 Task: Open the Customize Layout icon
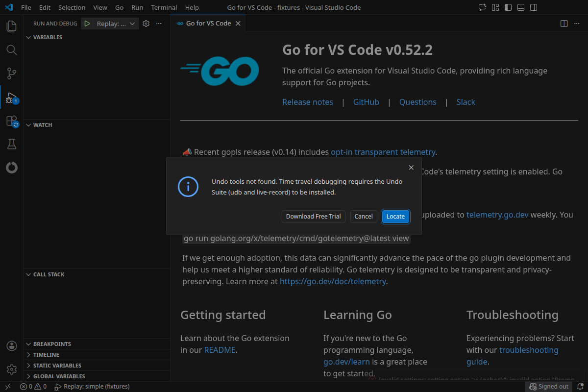coord(495,7)
